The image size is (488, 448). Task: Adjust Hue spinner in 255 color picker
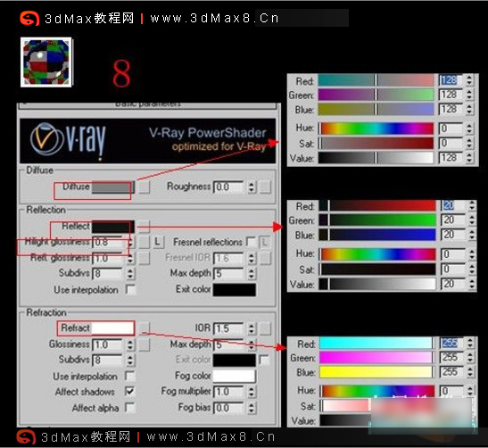[470, 391]
